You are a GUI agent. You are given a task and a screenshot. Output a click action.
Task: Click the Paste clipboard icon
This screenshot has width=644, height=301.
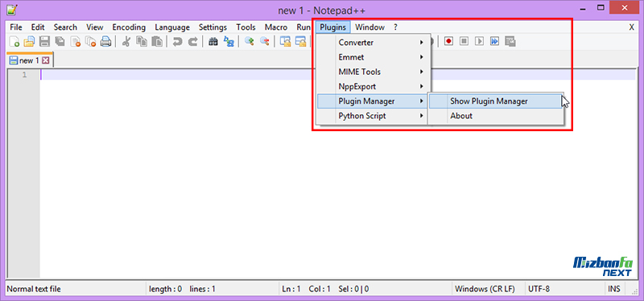157,41
